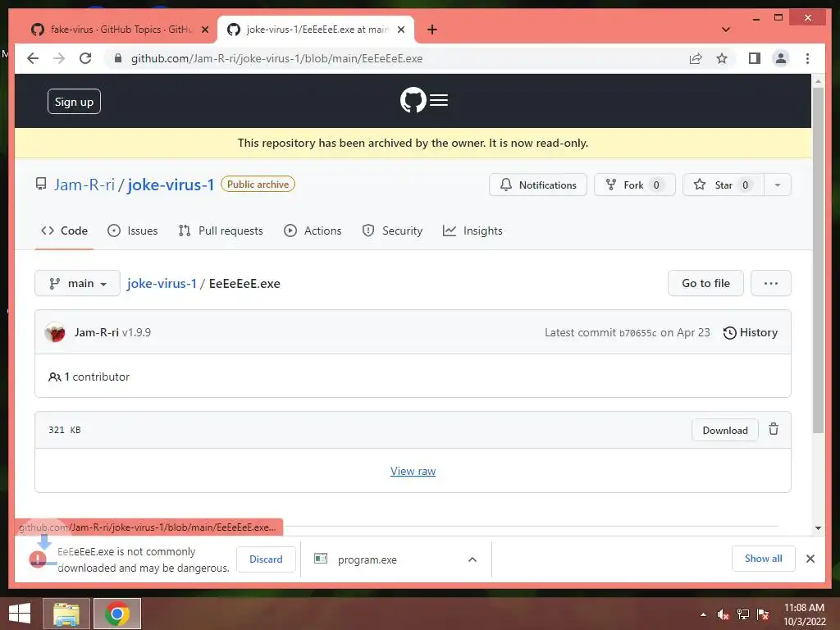840x630 pixels.
Task: Open the GitHub hamburger navigation menu
Action: [x=439, y=100]
